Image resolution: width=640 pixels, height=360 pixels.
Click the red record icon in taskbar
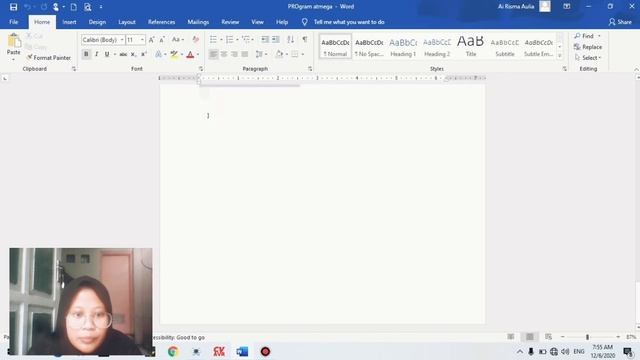(x=265, y=351)
